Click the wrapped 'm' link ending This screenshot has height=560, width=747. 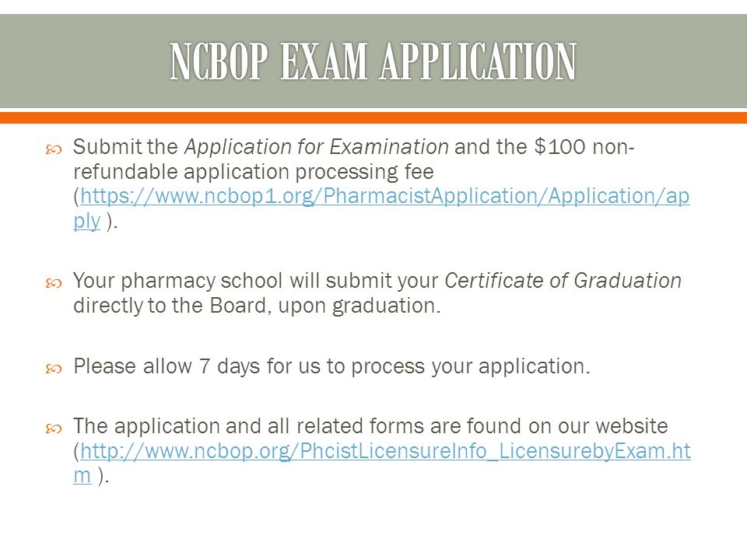tap(82, 475)
